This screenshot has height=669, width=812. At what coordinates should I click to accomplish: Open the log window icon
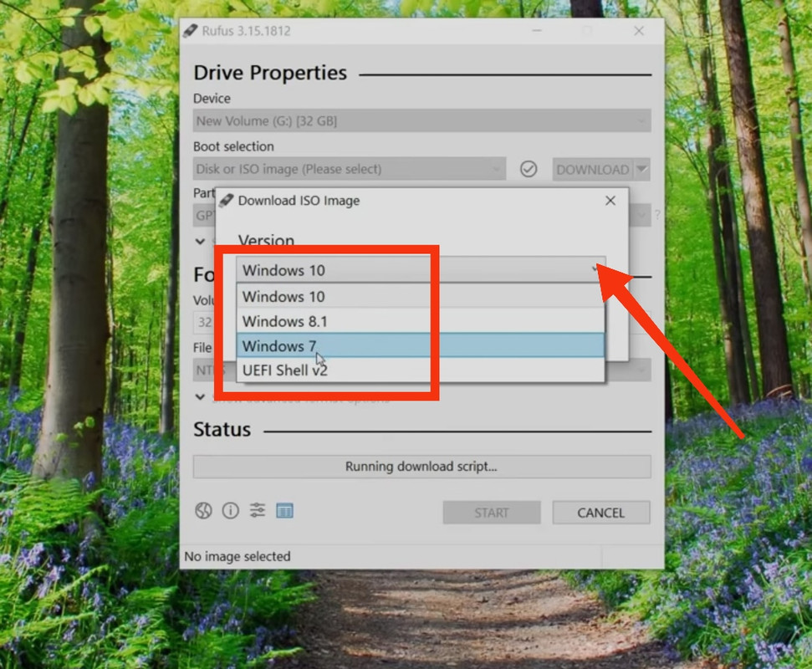284,511
